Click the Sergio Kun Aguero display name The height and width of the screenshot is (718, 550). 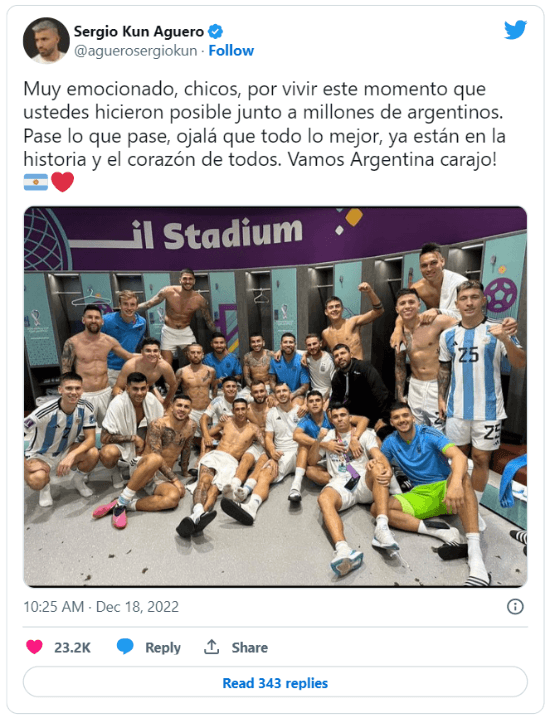click(x=139, y=32)
